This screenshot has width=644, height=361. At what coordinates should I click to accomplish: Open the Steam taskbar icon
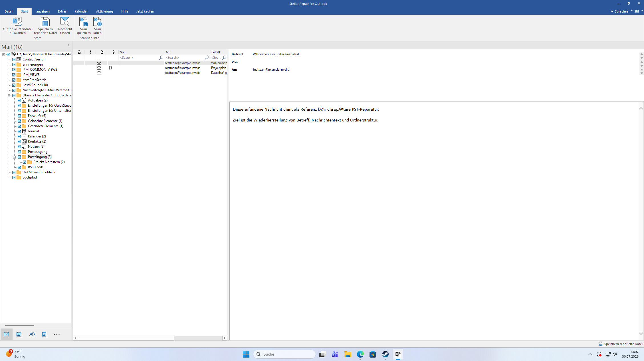[385, 354]
